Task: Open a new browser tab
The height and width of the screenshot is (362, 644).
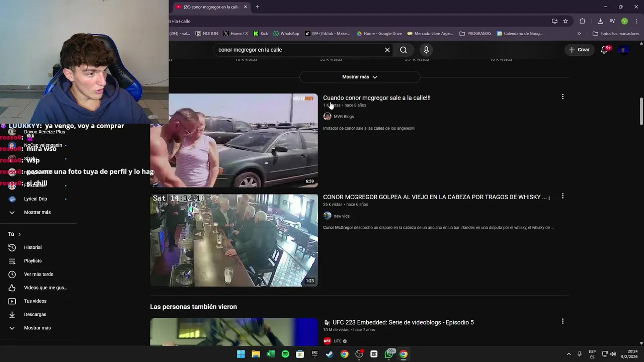Action: pos(258,7)
